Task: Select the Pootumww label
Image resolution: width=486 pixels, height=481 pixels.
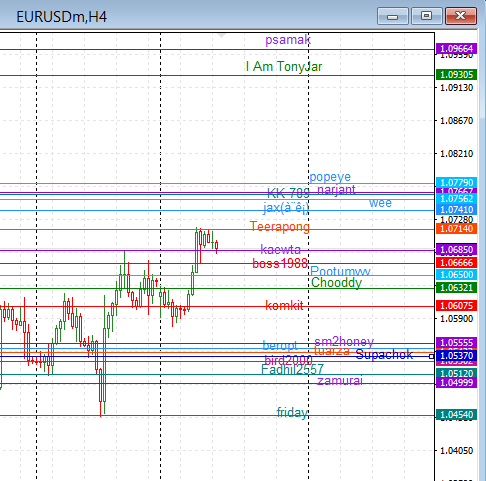Action: pos(340,271)
